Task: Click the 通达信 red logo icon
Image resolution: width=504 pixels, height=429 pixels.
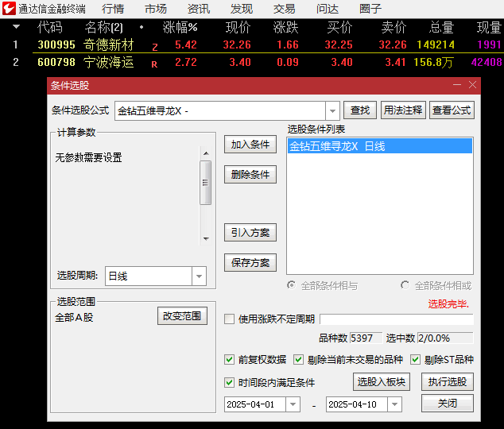Action: [9, 9]
